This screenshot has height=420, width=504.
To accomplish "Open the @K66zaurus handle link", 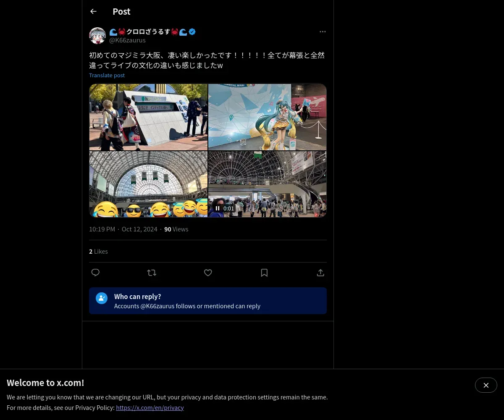I will (127, 40).
